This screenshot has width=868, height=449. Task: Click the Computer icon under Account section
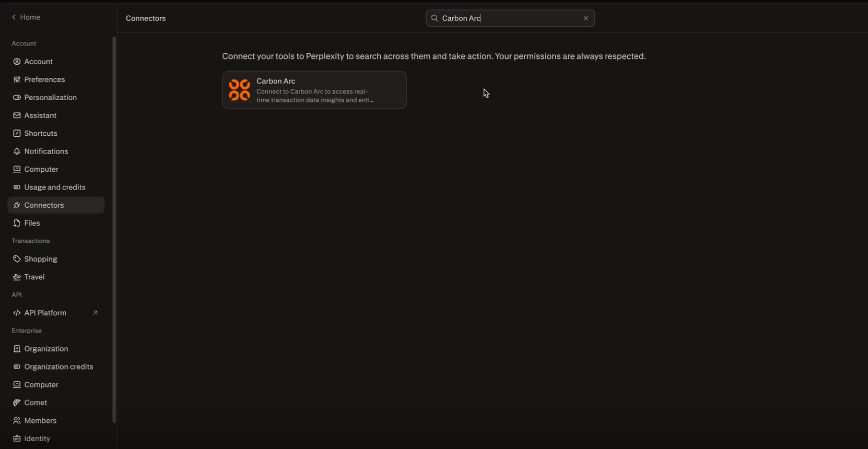[17, 169]
